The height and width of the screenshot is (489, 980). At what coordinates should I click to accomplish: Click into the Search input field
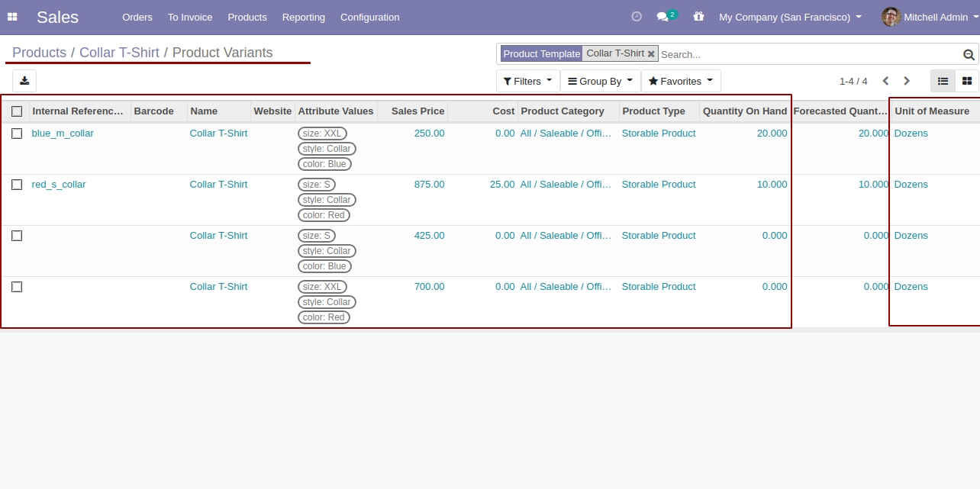click(x=808, y=54)
